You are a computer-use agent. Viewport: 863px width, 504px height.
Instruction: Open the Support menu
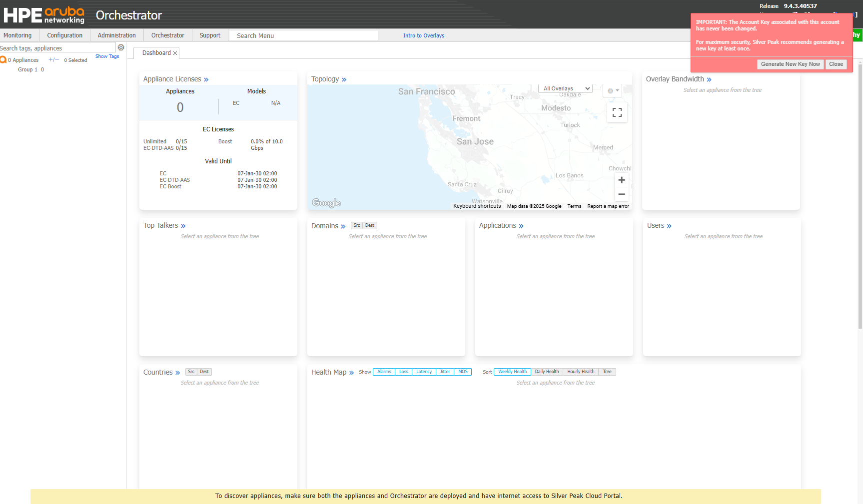210,35
